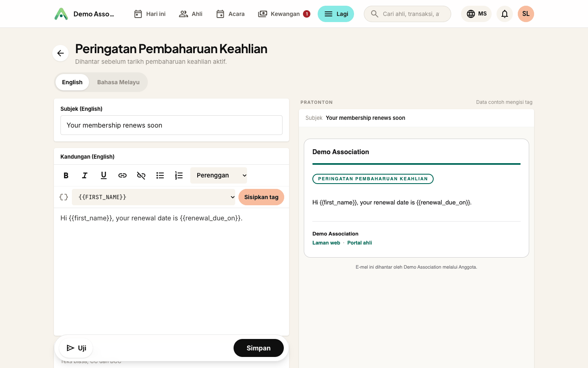The width and height of the screenshot is (588, 368).
Task: Insert a hyperlink
Action: click(122, 175)
